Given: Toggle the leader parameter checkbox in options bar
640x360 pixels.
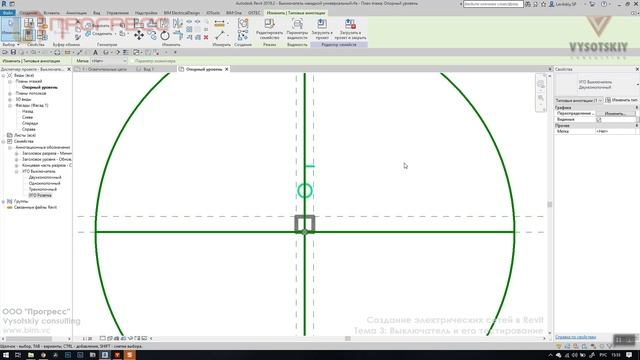Looking at the screenshot, I should pos(132,61).
